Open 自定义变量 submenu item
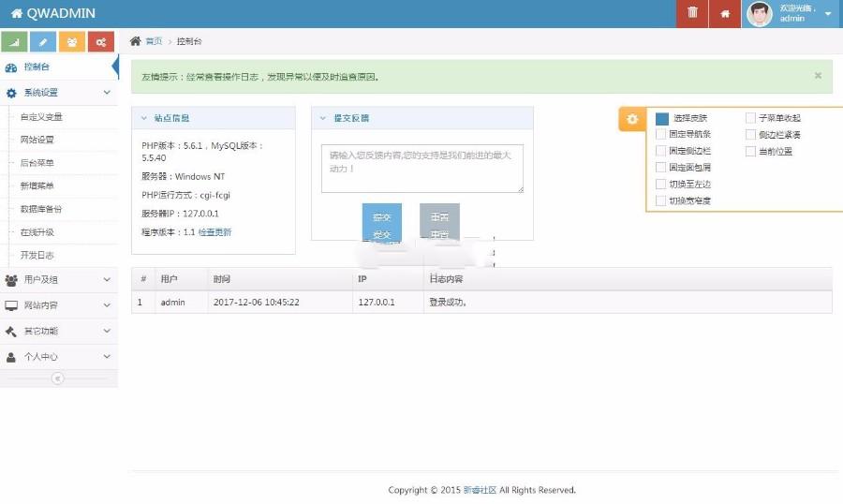843x504 pixels. (41, 117)
